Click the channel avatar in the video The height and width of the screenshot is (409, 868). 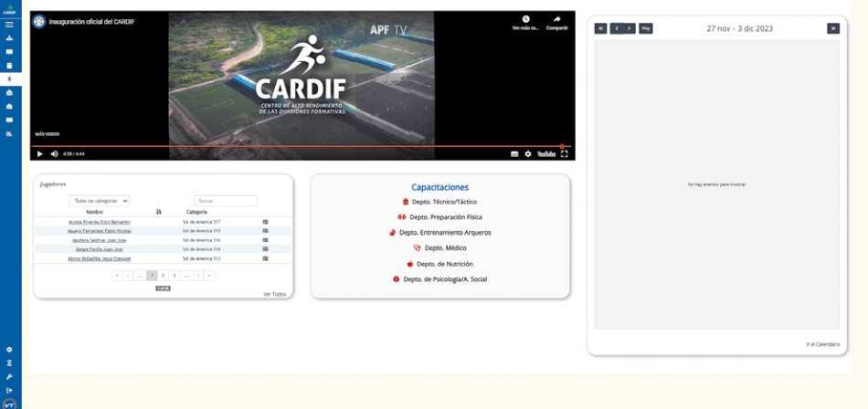tap(38, 22)
